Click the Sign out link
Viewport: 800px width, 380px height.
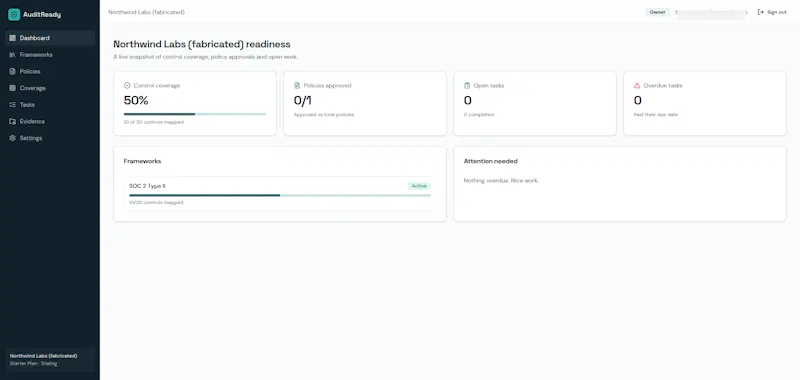click(x=772, y=12)
